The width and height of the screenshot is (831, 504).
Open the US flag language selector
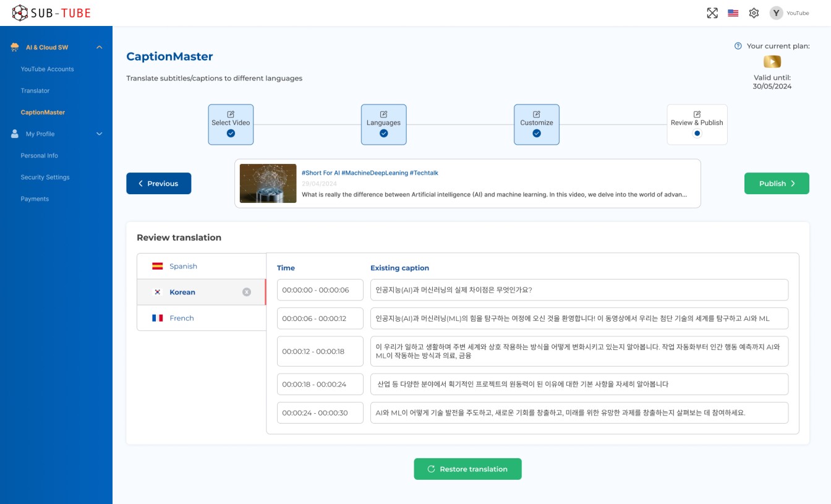pyautogui.click(x=733, y=13)
